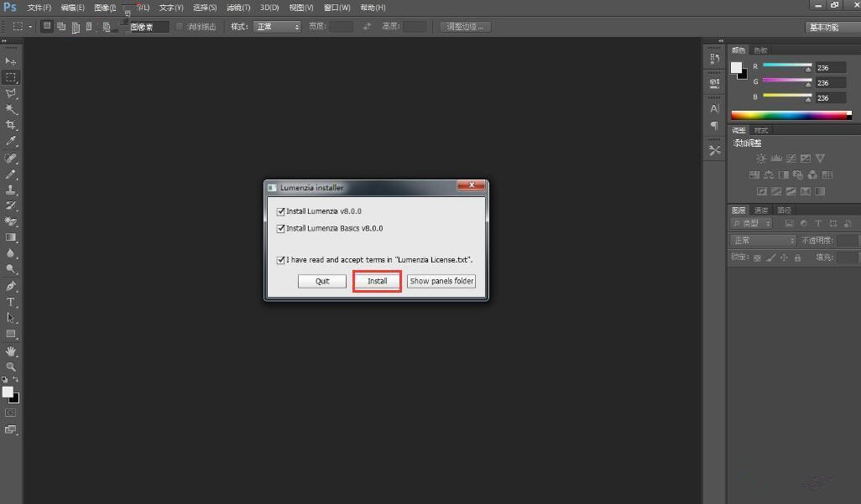The height and width of the screenshot is (504, 861).
Task: Close the Lumenzia installer dialog
Action: pos(471,185)
